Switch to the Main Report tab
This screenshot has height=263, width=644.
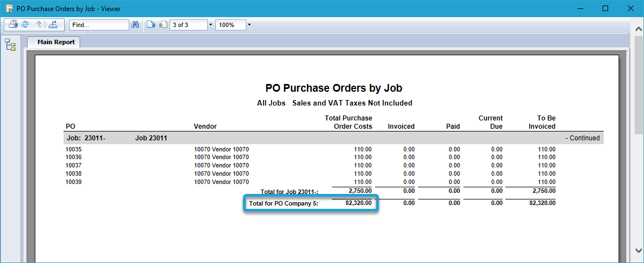[x=54, y=42]
